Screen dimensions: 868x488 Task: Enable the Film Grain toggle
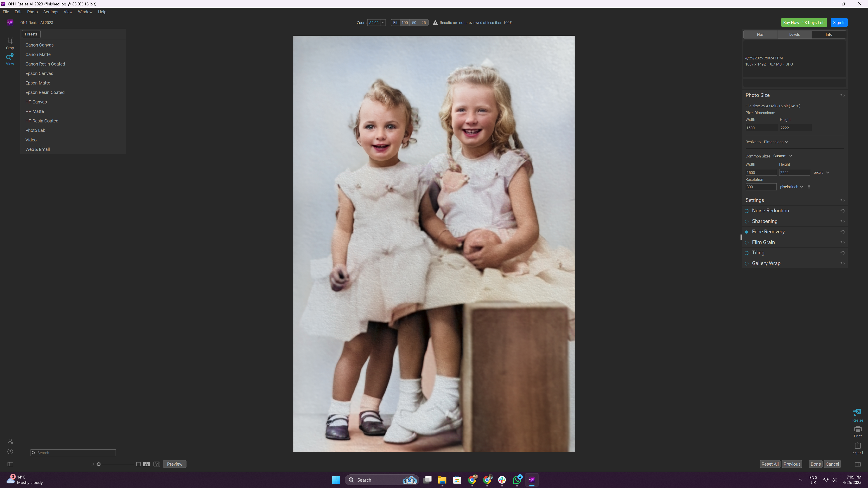(x=746, y=242)
